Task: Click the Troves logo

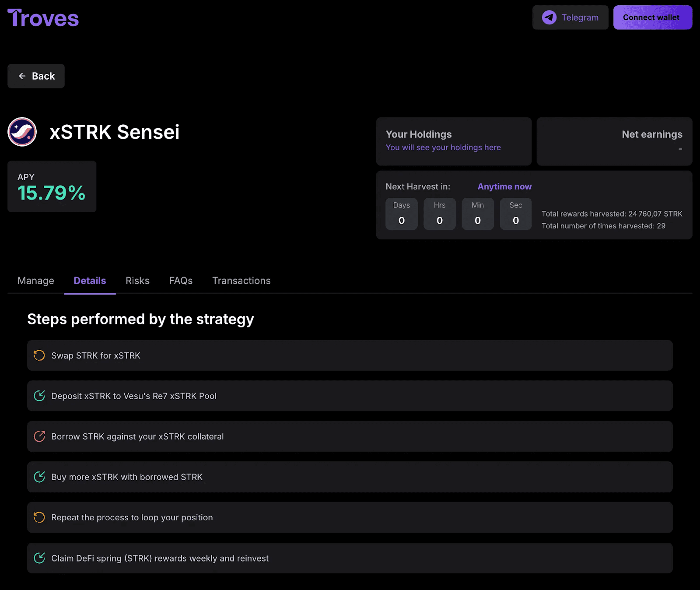Action: (43, 18)
